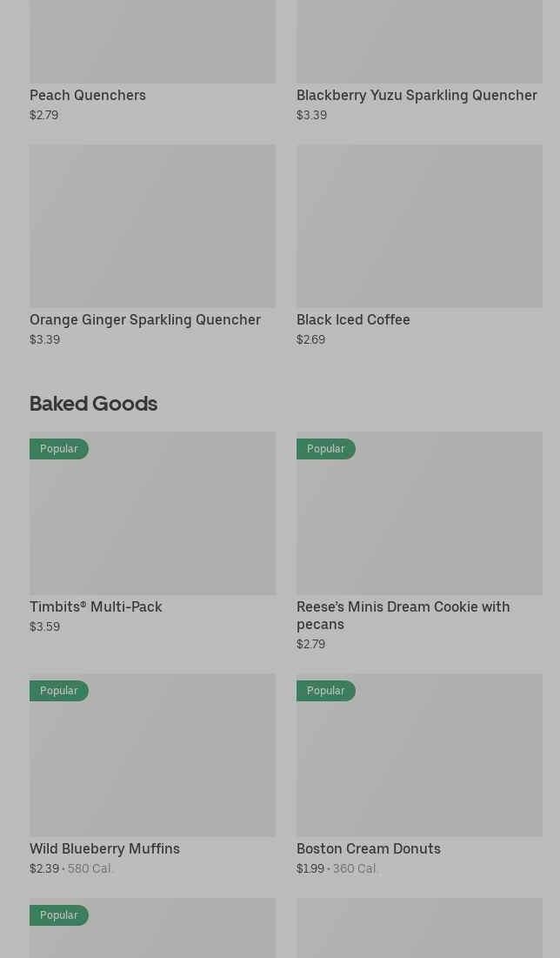Click the Baked Goods section heading
This screenshot has width=560, height=958.
[x=94, y=403]
